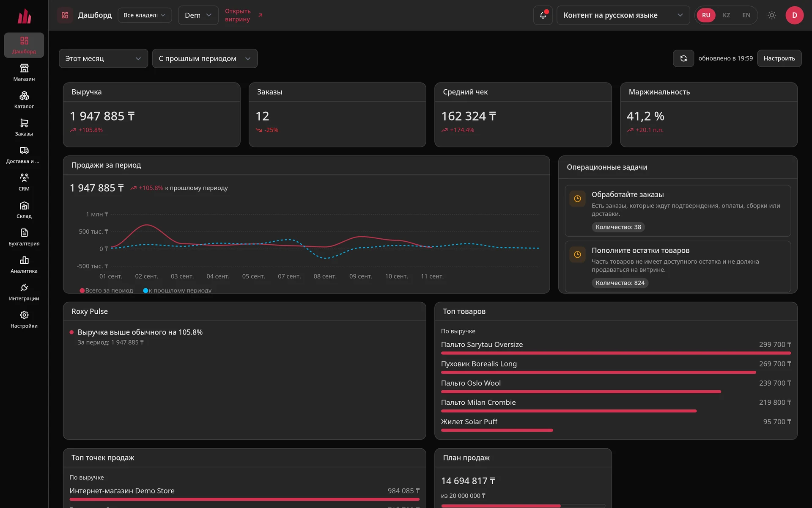Click the Roxy Pulse panel header
The width and height of the screenshot is (812, 508).
(244, 312)
